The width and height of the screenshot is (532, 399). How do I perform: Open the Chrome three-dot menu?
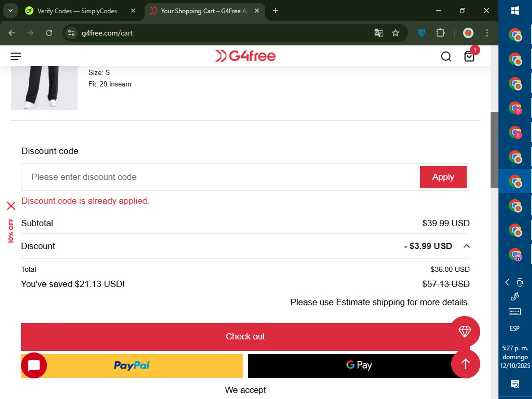pyautogui.click(x=487, y=33)
